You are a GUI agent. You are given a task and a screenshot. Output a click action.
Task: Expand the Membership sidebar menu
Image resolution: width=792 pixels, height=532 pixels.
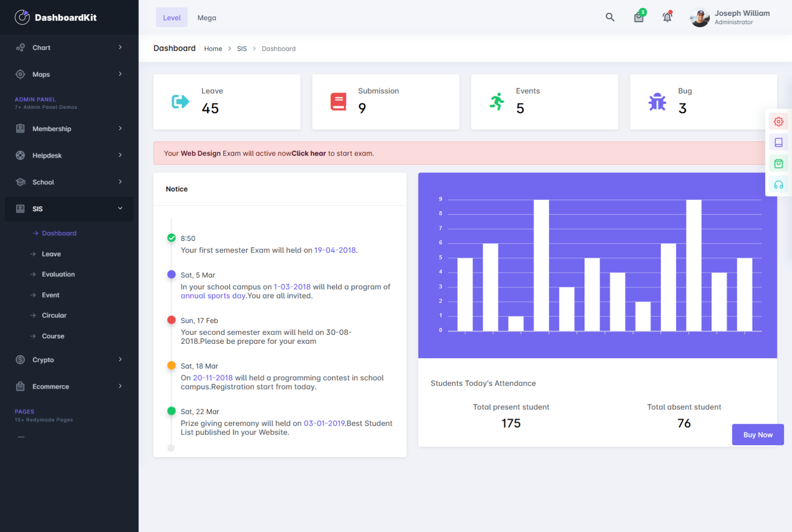click(x=69, y=129)
